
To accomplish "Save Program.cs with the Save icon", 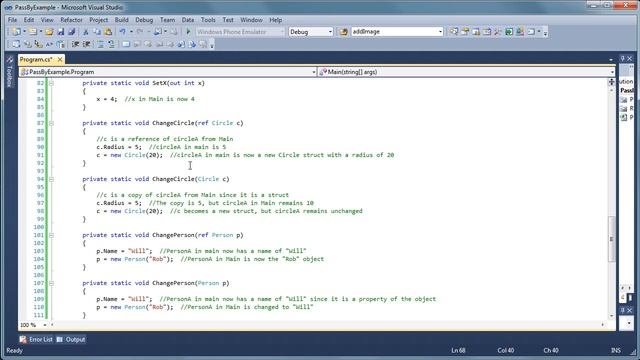I will [x=61, y=32].
